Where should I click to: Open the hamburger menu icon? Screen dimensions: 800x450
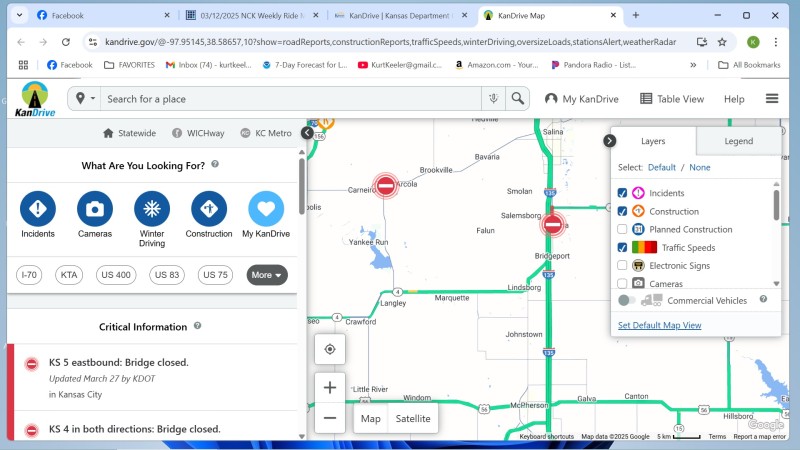pyautogui.click(x=772, y=98)
